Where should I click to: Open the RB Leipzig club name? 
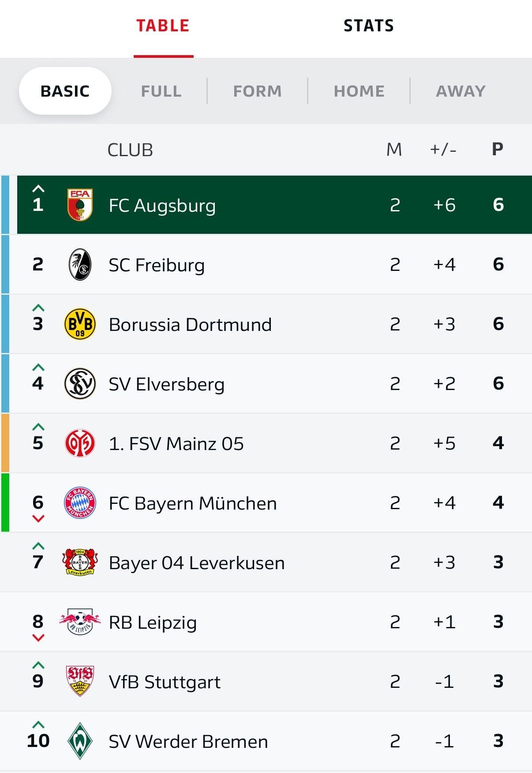pos(153,622)
